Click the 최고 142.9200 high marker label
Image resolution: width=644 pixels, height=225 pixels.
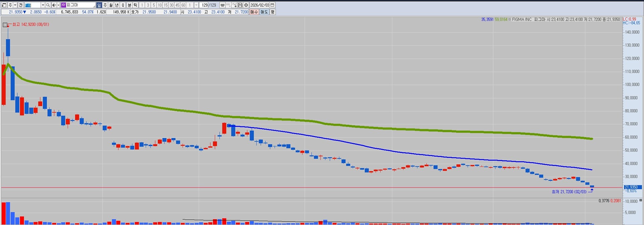point(31,24)
